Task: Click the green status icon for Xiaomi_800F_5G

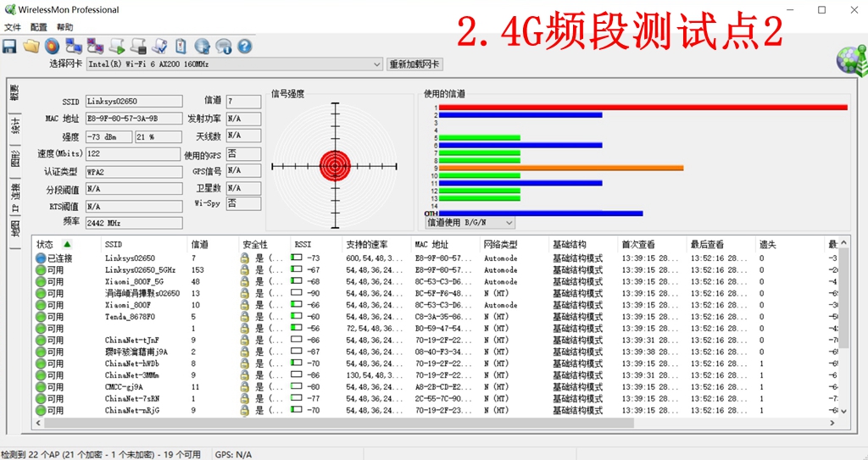Action: [41, 282]
